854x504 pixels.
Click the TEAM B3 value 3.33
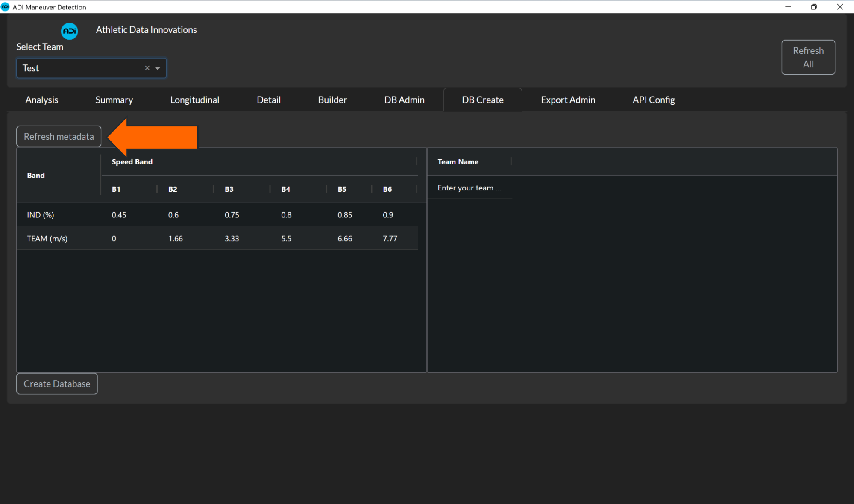(232, 238)
